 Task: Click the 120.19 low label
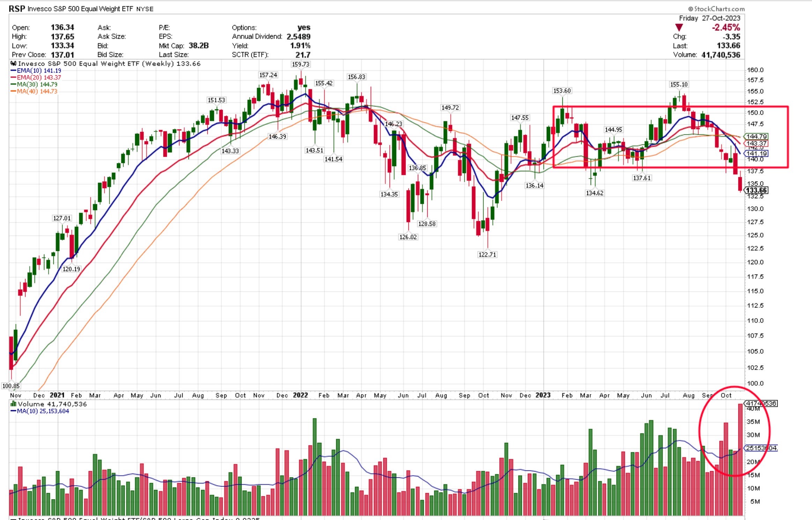(x=71, y=269)
